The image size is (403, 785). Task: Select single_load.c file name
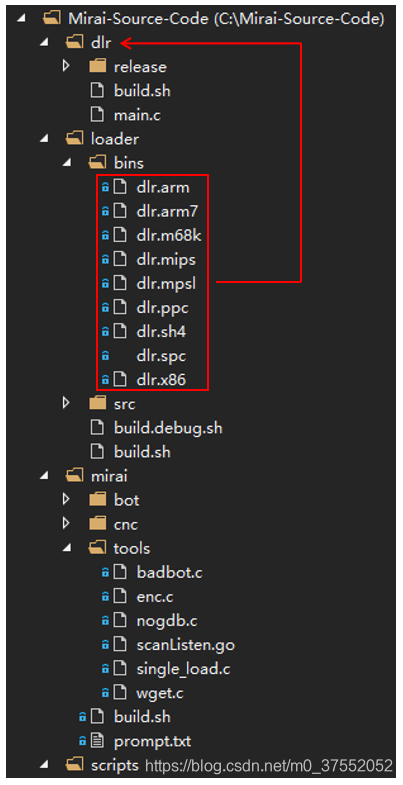click(183, 669)
